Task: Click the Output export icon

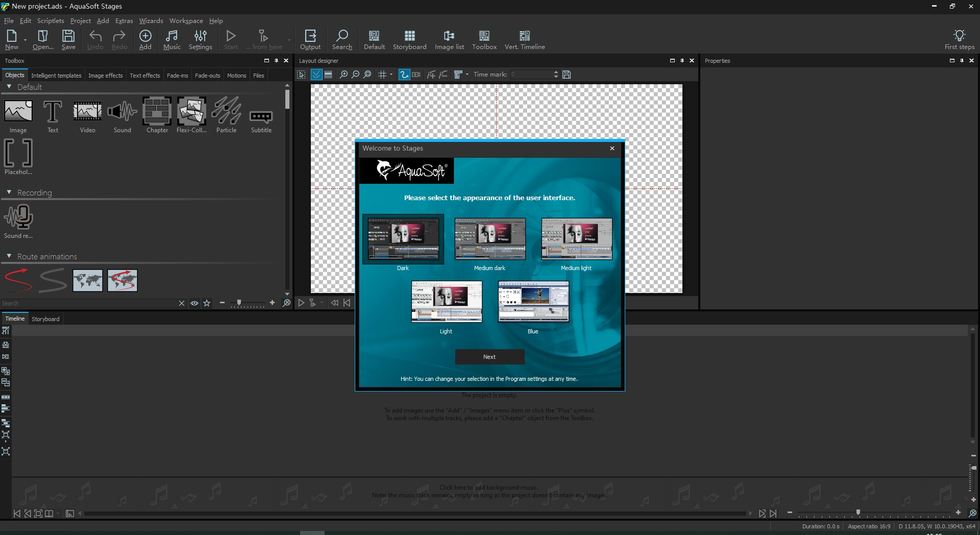Action: tap(310, 39)
